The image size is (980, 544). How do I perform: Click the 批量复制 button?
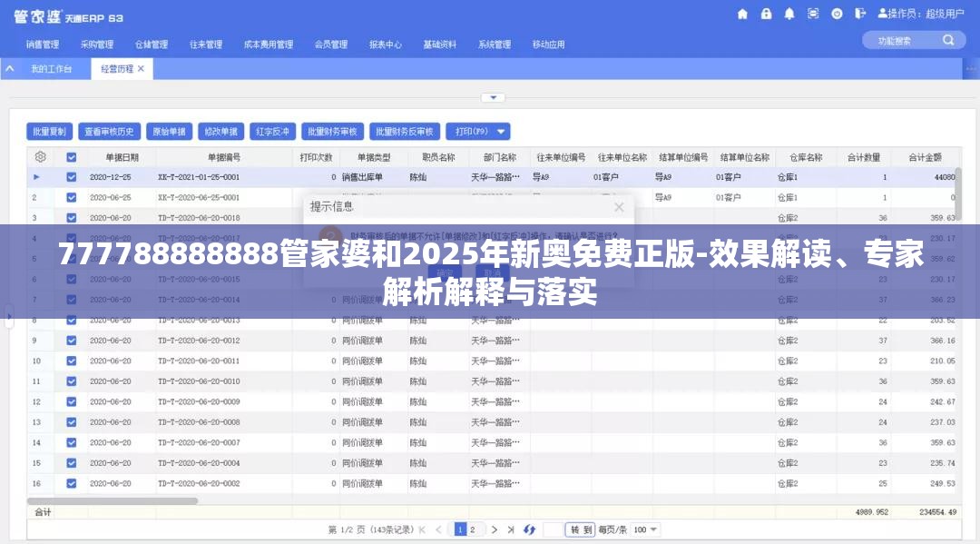click(49, 132)
